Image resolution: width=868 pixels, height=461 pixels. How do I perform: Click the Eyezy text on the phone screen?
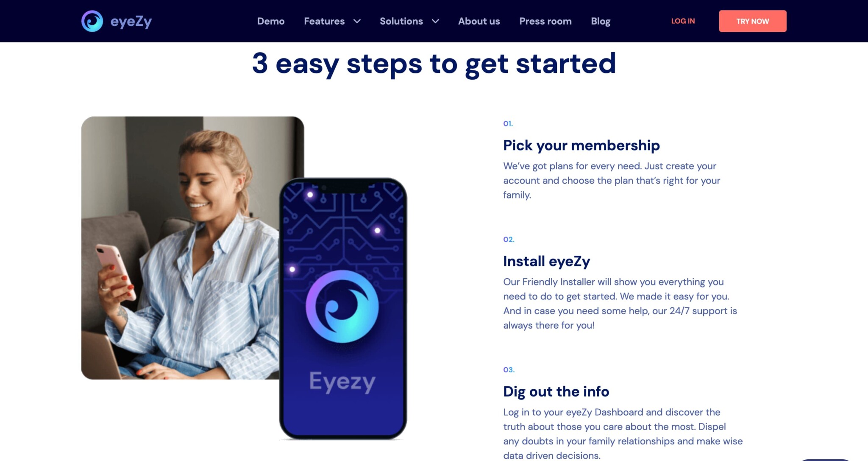point(342,382)
